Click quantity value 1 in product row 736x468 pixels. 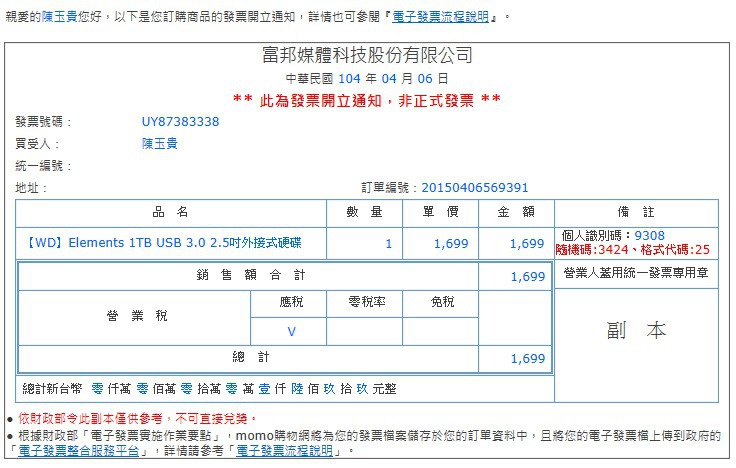[388, 244]
